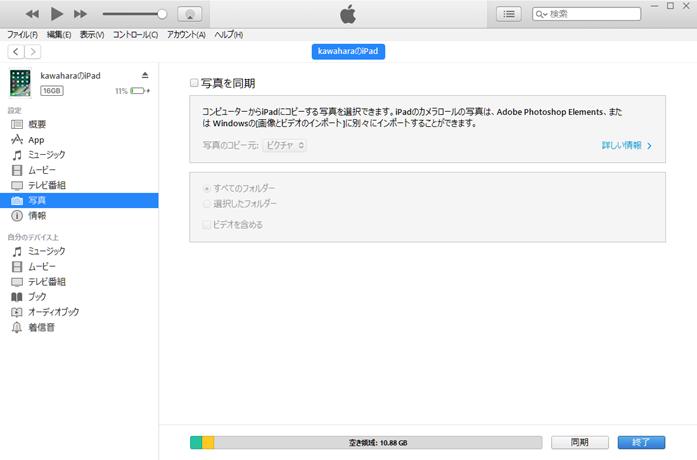Click the kawaharaのiPad name in sidebar
Screen dimensions: 697x460
(70, 76)
